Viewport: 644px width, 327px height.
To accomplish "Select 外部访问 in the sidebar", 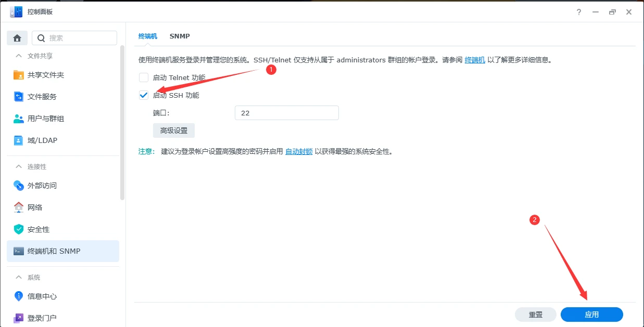I will click(x=43, y=186).
